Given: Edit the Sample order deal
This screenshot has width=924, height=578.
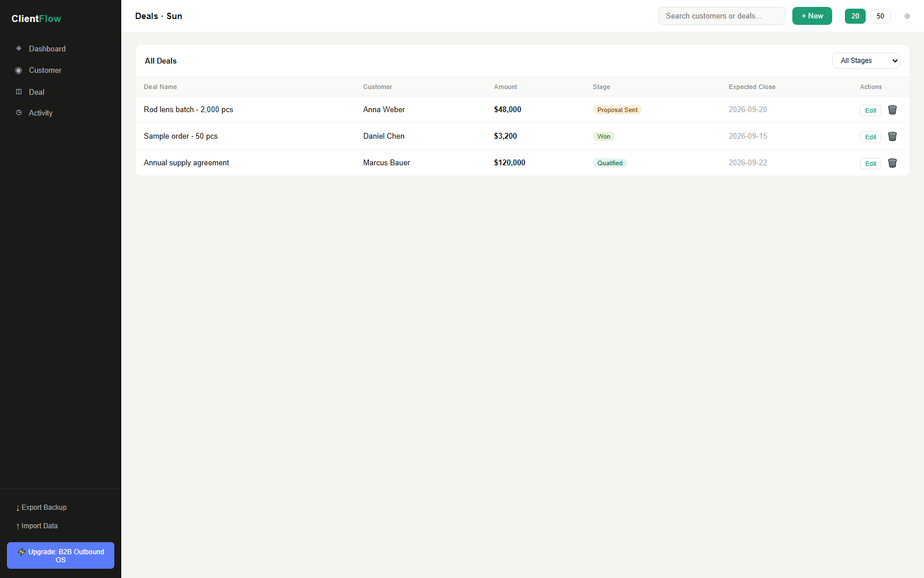Looking at the screenshot, I should [x=870, y=137].
